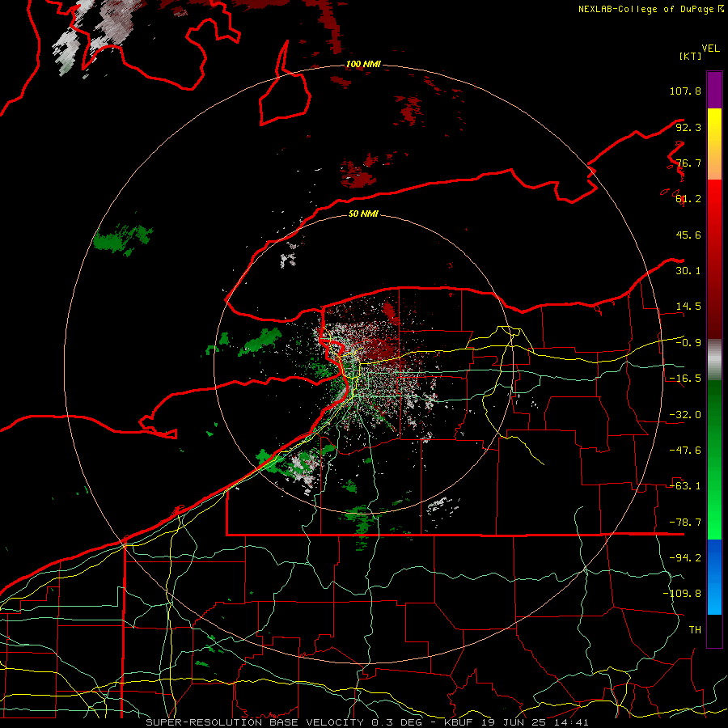Click the -16.5 velocity scale value
The width and height of the screenshot is (728, 728).
click(x=685, y=379)
